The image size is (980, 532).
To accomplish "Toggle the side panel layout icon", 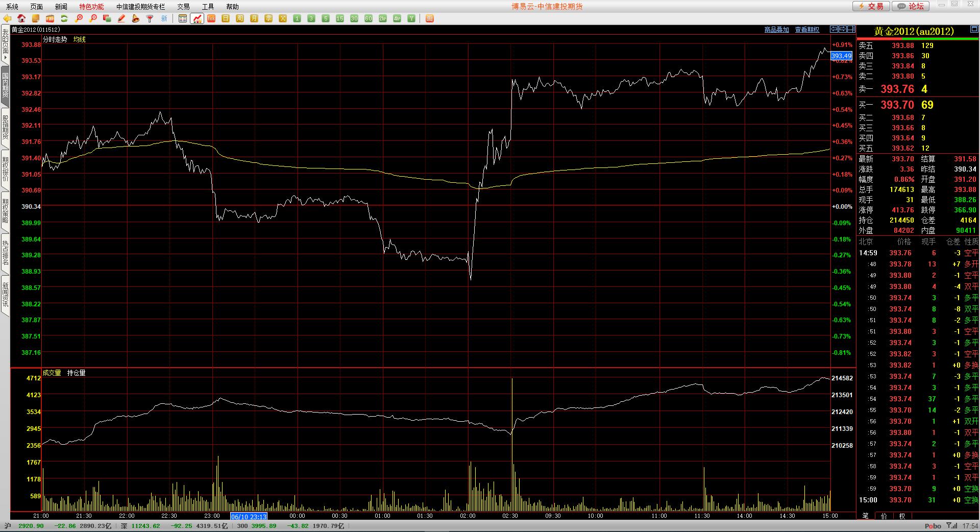I will pyautogui.click(x=851, y=29).
